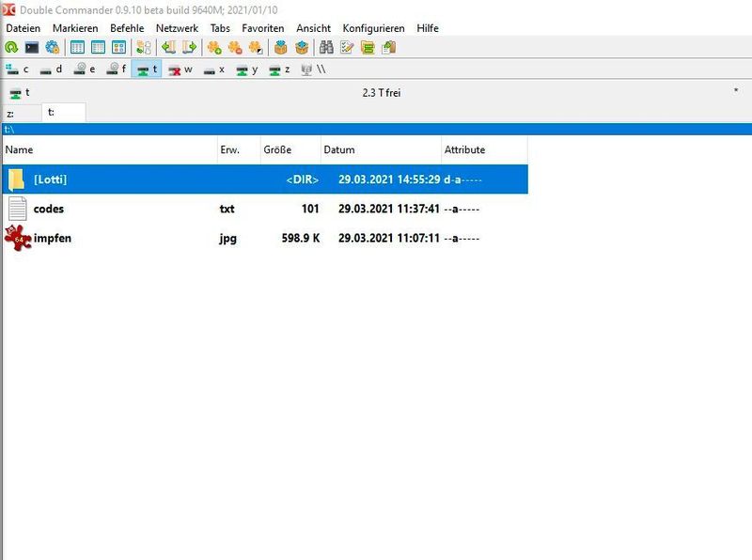The image size is (752, 560).
Task: Sort by Erw. column header
Action: point(239,149)
